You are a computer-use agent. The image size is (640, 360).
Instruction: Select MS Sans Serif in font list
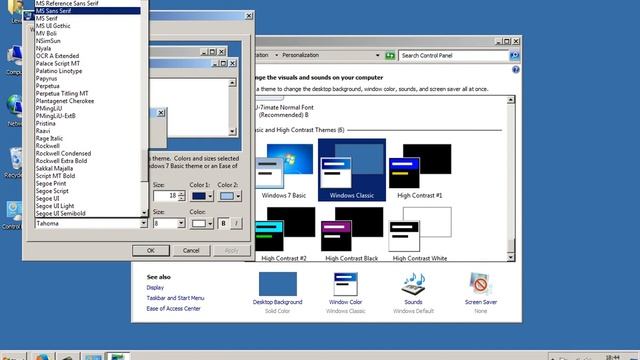point(87,11)
